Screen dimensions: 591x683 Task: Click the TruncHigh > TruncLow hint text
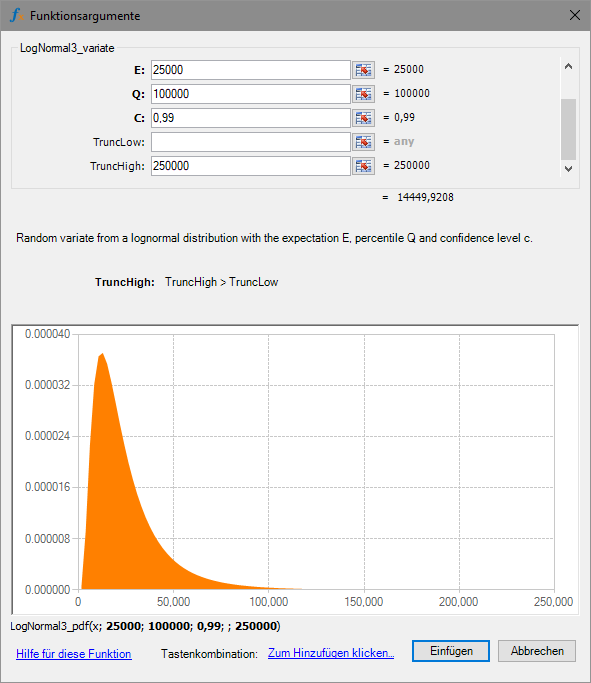pos(221,282)
